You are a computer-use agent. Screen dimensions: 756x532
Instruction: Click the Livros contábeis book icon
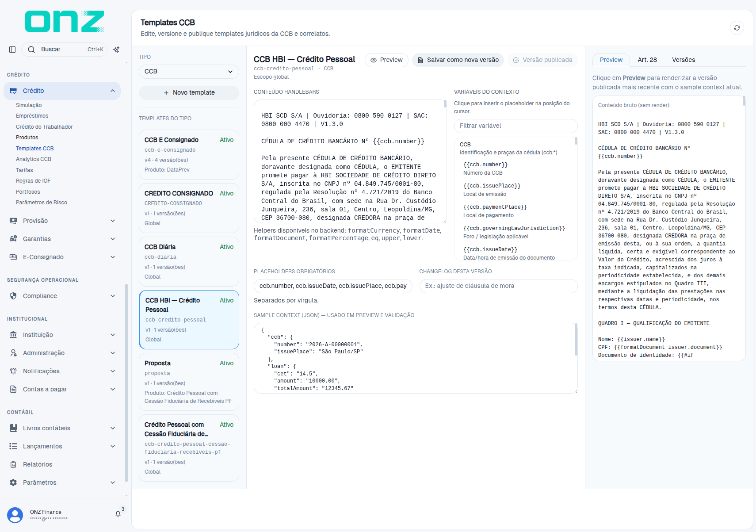coord(13,428)
